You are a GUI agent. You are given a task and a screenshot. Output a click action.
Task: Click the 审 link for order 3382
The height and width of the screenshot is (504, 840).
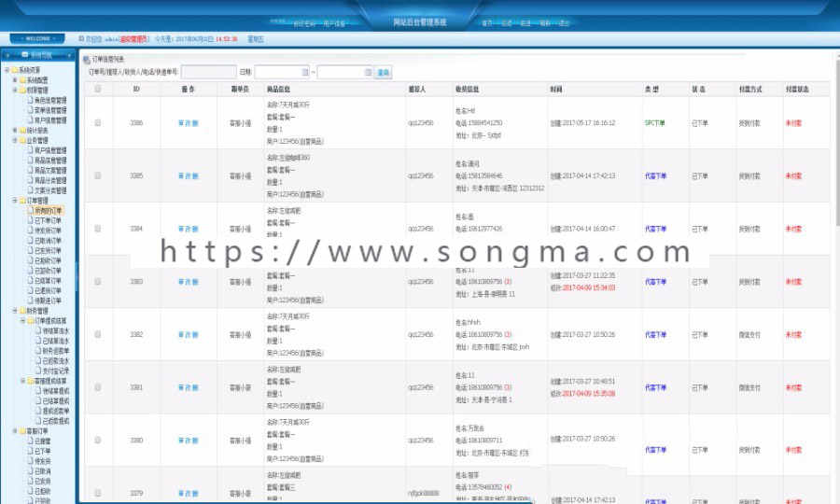tap(182, 335)
